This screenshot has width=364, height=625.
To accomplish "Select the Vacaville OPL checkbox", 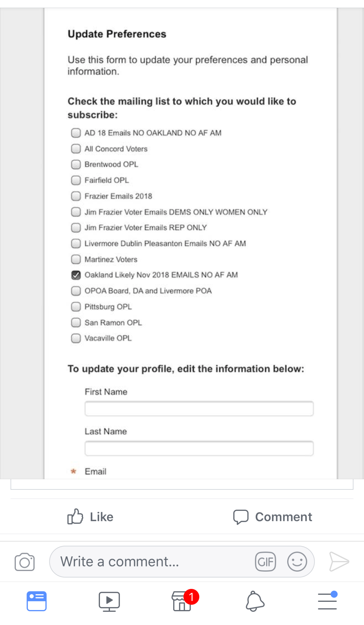I will pyautogui.click(x=76, y=338).
